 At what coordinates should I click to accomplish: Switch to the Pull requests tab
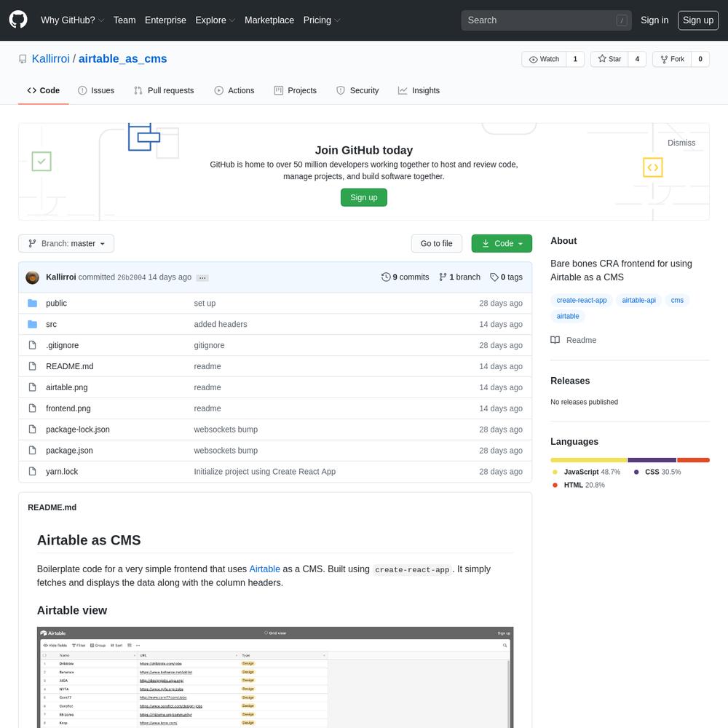pos(164,90)
